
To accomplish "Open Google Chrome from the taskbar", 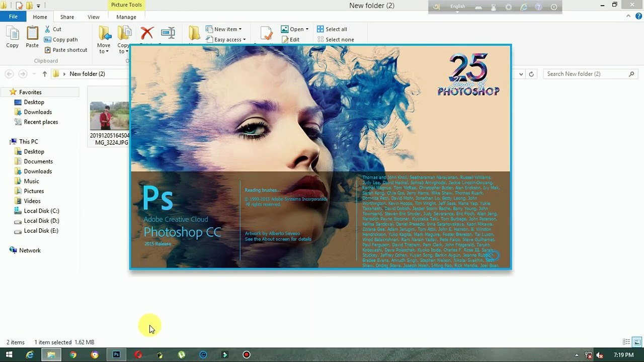I will [x=73, y=355].
